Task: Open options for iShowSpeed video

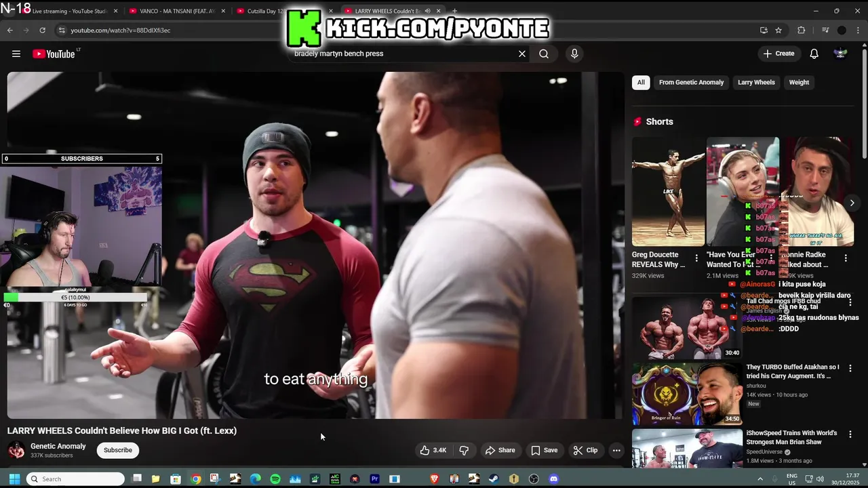Action: 850,434
